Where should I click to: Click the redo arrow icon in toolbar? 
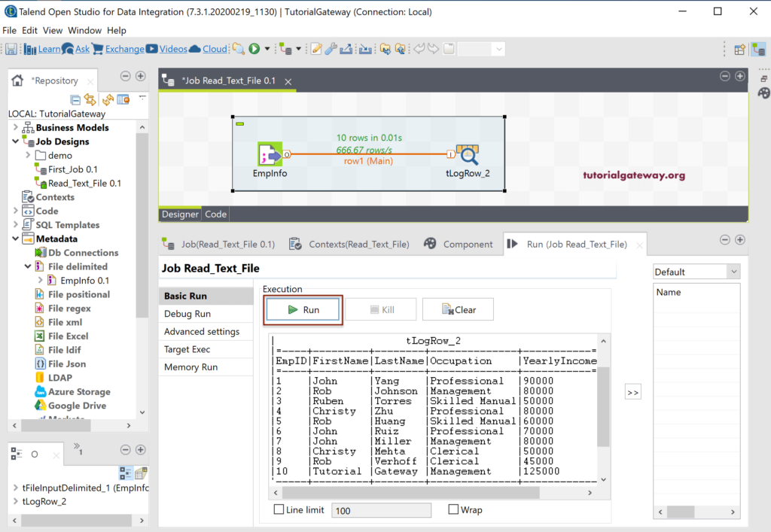433,49
